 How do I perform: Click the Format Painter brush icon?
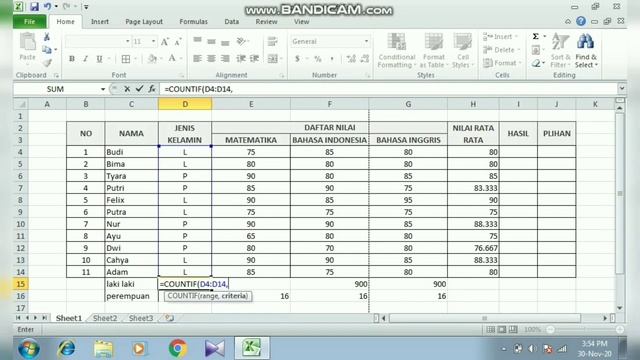[47, 62]
